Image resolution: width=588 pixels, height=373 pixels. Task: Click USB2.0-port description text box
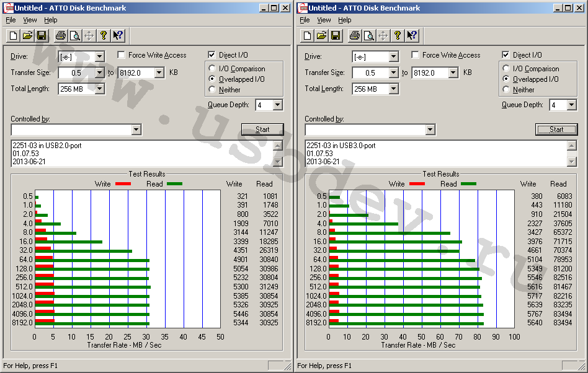(x=143, y=154)
